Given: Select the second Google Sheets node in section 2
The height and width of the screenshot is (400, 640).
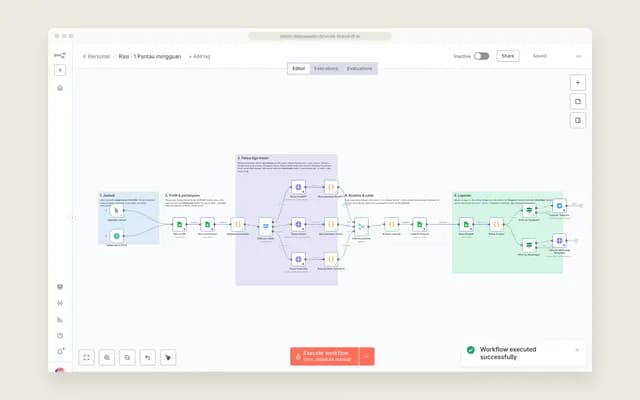Looking at the screenshot, I should point(207,224).
